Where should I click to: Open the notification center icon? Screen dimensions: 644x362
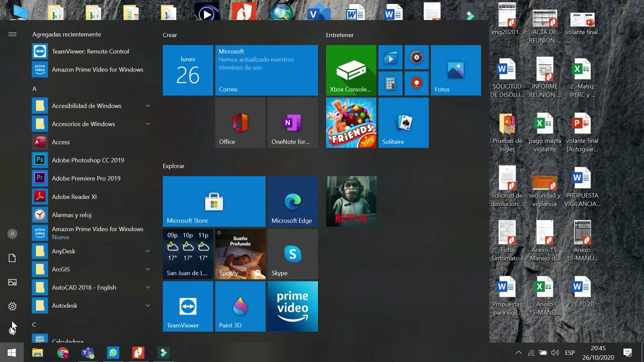627,353
